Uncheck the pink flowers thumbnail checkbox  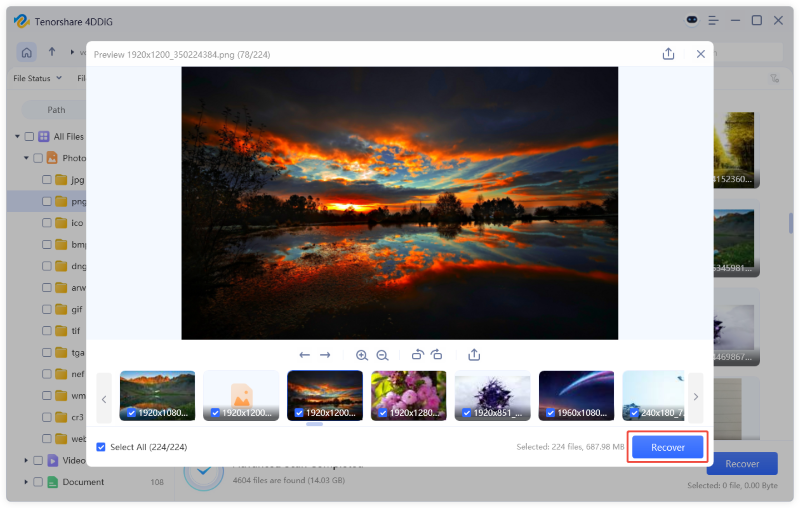click(x=383, y=412)
